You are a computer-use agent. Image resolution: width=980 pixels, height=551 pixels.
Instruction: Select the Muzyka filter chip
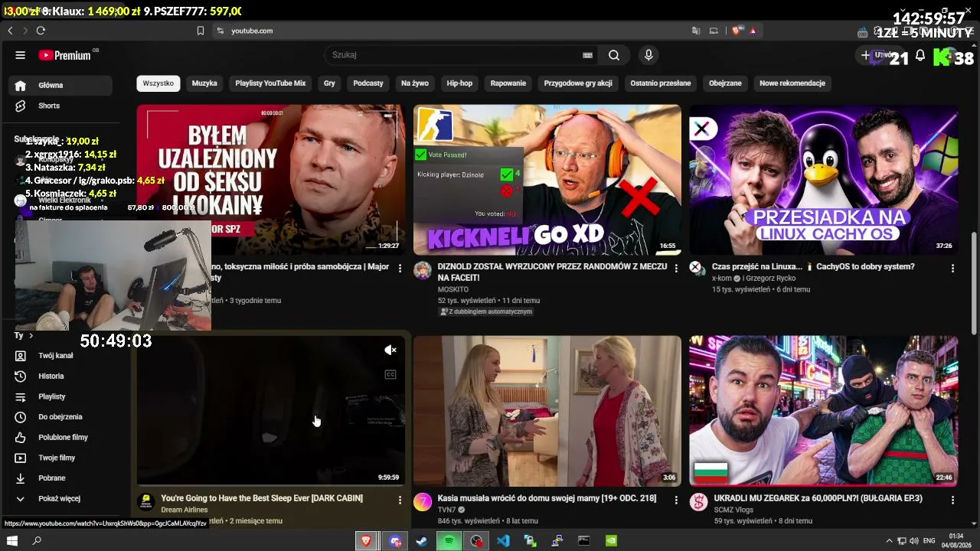(x=204, y=83)
